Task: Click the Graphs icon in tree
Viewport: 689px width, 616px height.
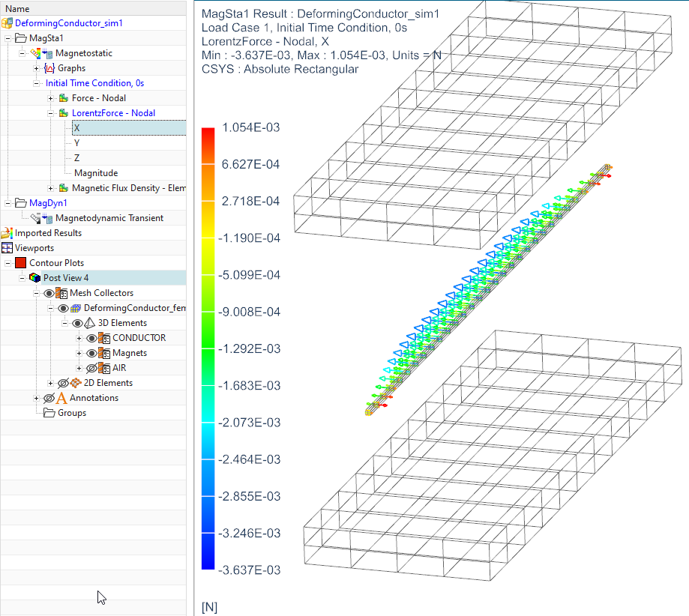Action: (49, 68)
